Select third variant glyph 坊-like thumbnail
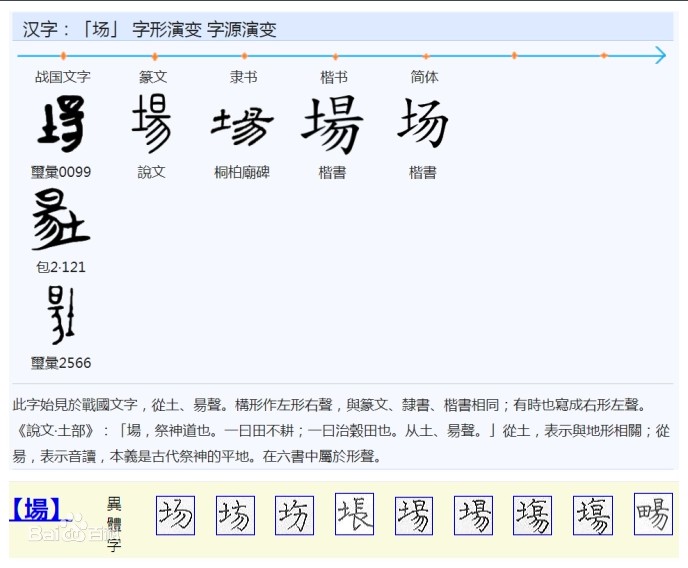The image size is (688, 568). pos(294,515)
